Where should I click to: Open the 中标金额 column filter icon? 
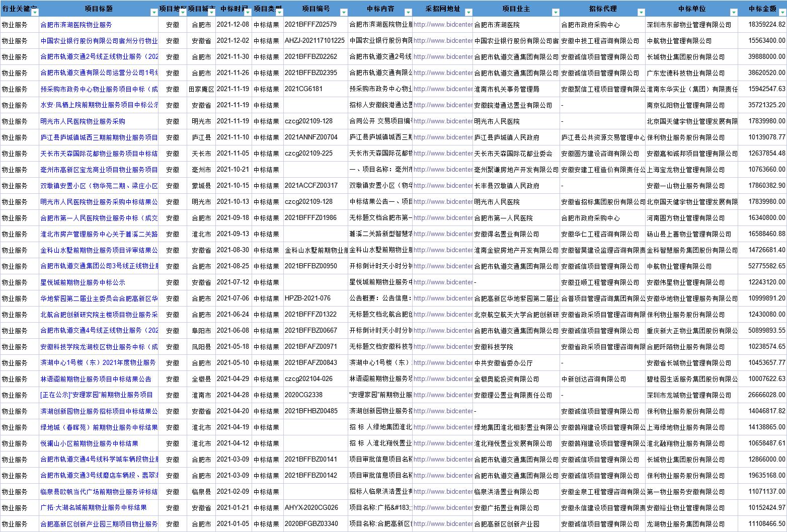tap(783, 13)
